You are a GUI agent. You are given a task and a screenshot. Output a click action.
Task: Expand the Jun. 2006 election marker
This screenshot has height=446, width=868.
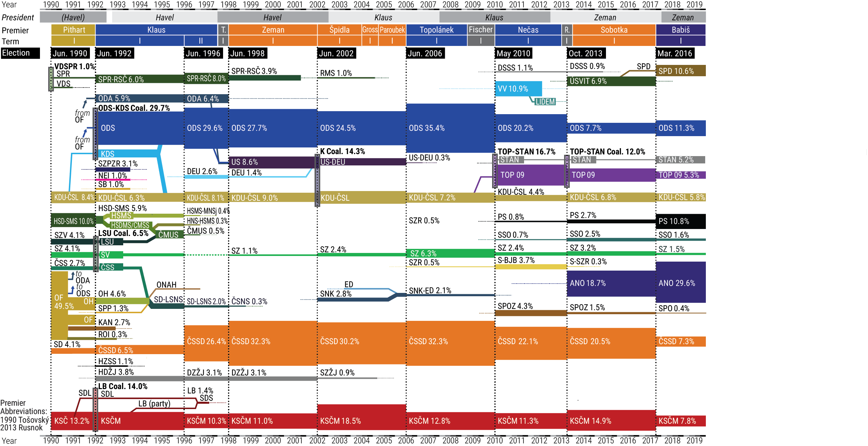pos(426,53)
